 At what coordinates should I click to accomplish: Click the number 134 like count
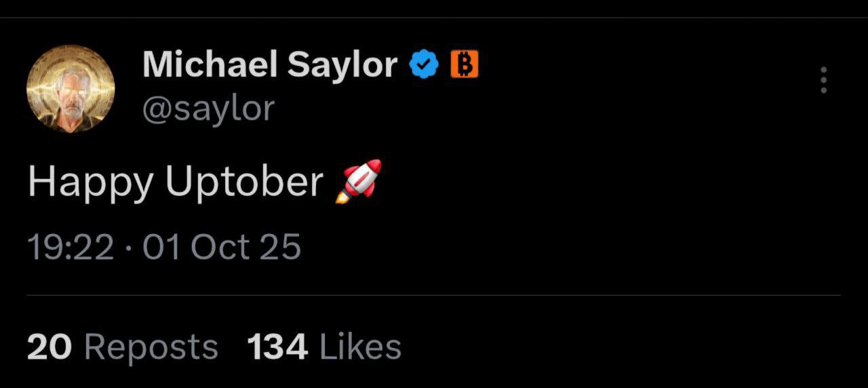277,347
